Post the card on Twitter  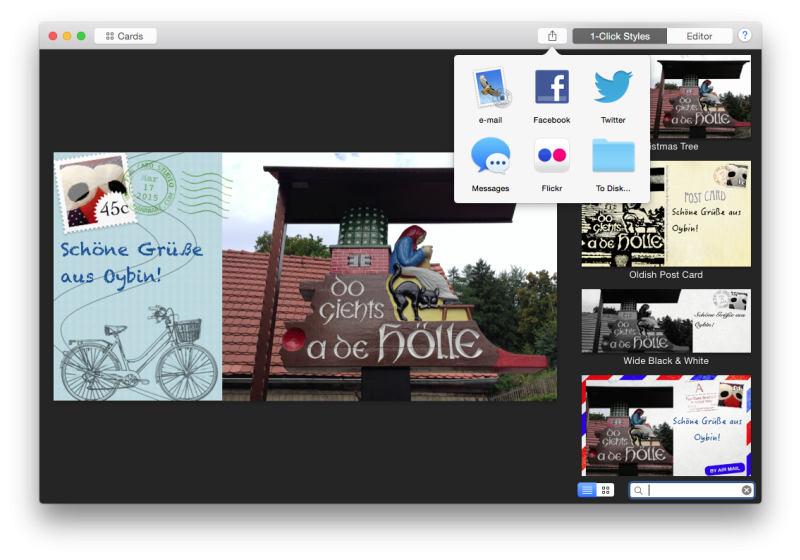tap(613, 89)
